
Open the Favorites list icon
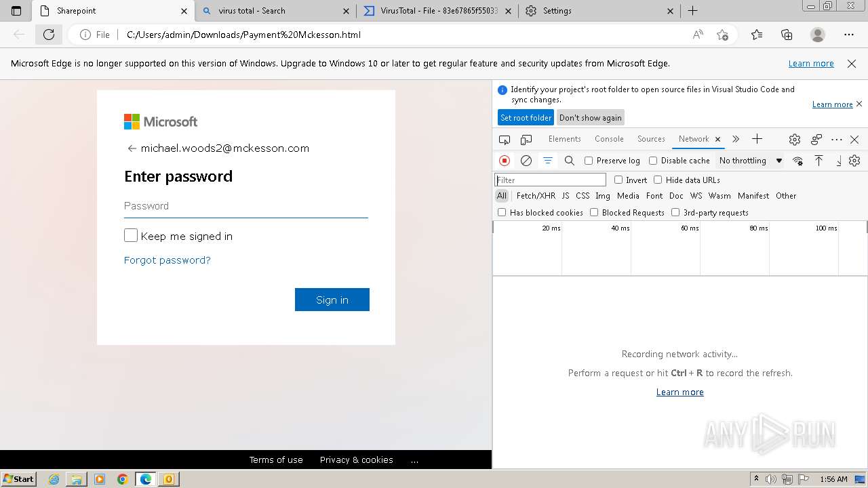click(757, 35)
